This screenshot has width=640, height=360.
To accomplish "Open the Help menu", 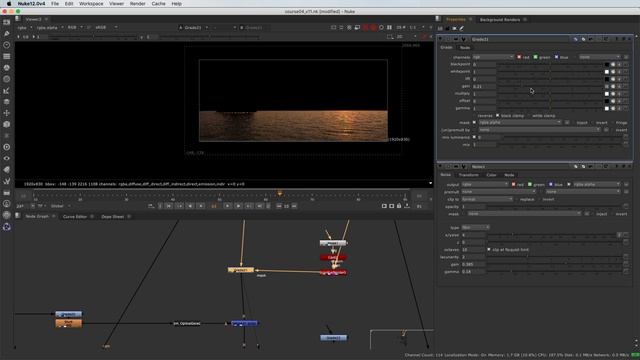I will click(176, 4).
